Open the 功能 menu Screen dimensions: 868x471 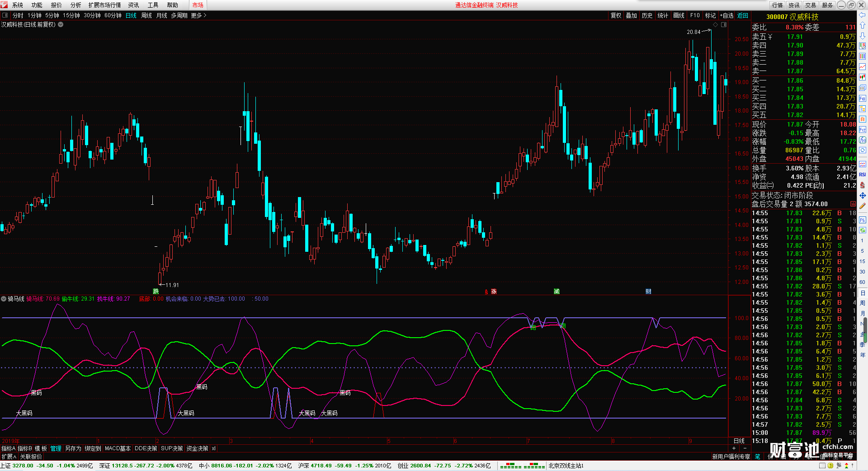37,5
